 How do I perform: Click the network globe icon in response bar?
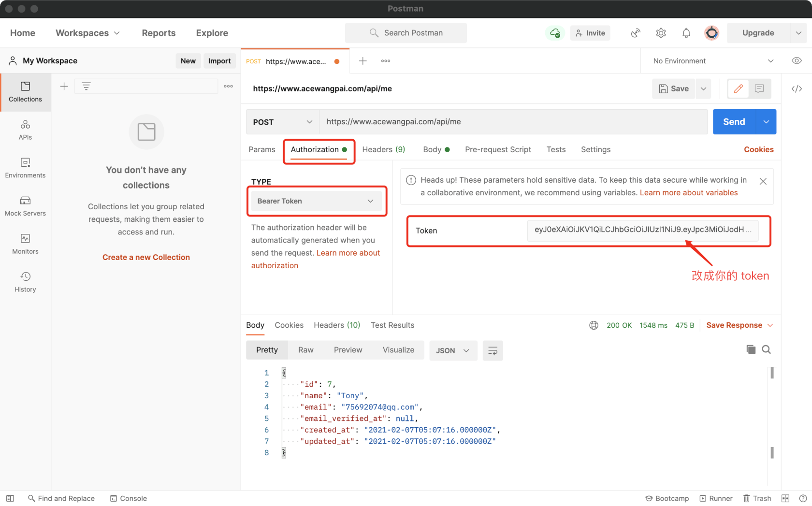coord(594,325)
